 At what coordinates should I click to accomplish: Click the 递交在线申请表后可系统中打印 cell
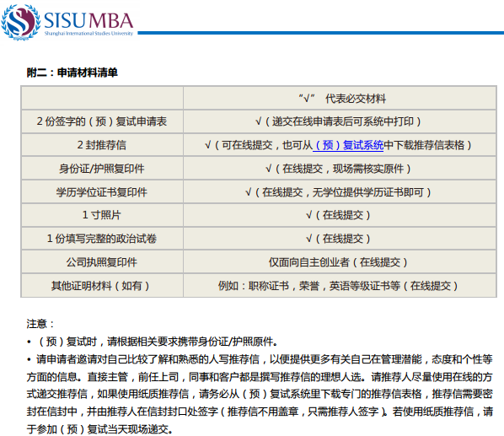click(340, 121)
